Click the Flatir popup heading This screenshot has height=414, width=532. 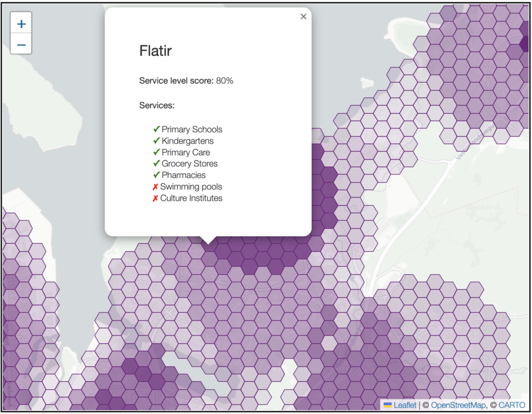[x=155, y=51]
